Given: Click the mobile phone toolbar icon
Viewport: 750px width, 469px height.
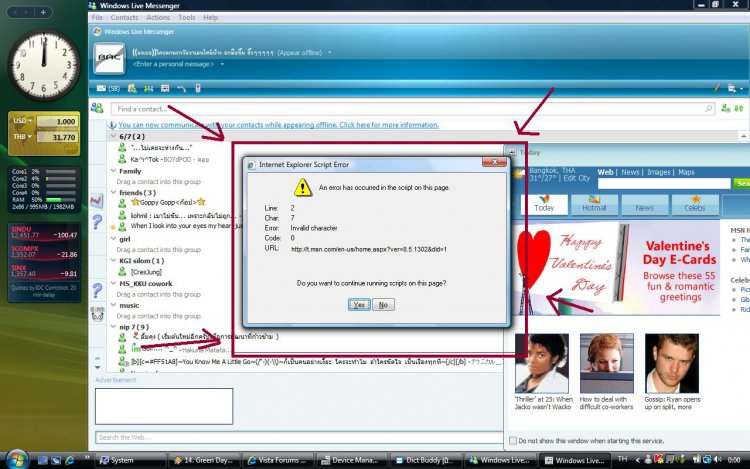Looking at the screenshot, I should tap(198, 88).
